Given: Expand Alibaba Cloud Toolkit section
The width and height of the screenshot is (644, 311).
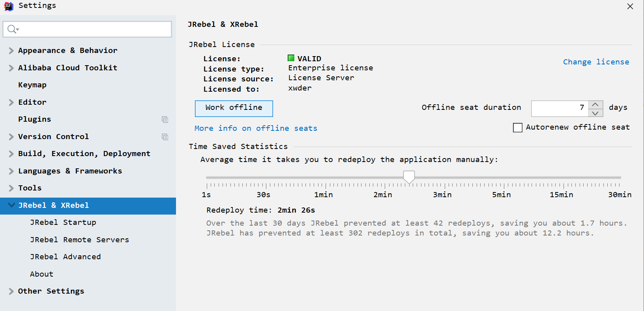Looking at the screenshot, I should tap(11, 68).
